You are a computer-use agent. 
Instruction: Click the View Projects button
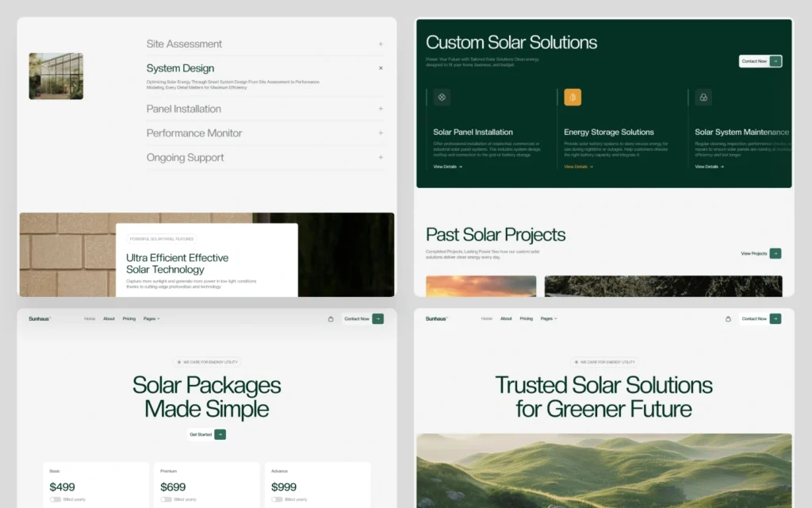[x=760, y=253]
